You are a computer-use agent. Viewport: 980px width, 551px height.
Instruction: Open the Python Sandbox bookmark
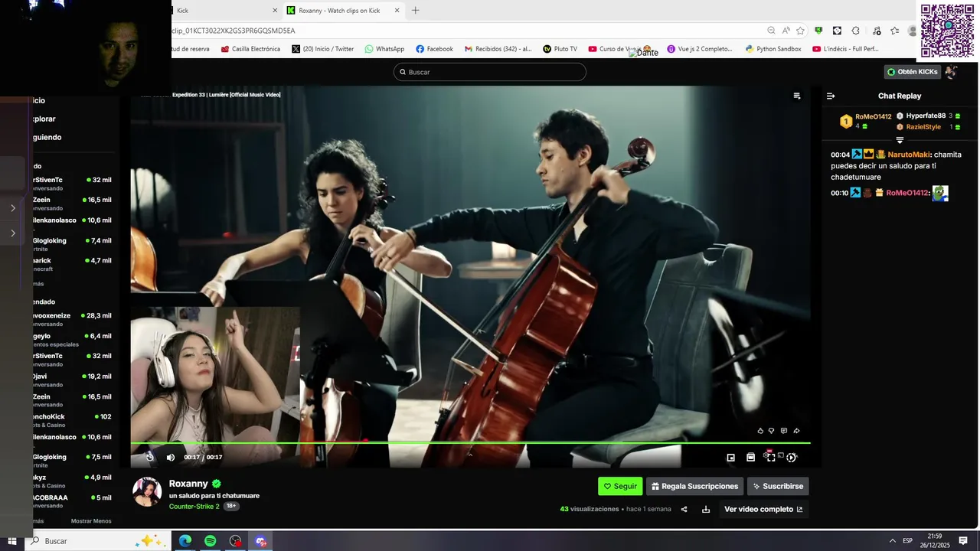coord(773,49)
